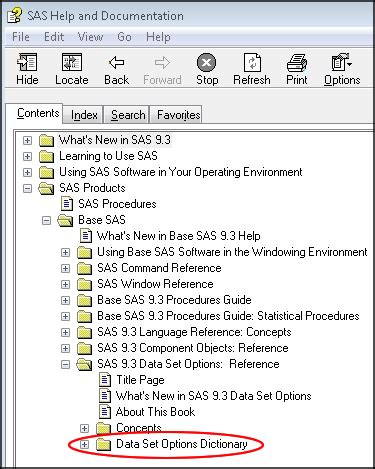Expand the Base SAS 9.3 Procedures Guide node
Image resolution: width=375 pixels, height=469 pixels.
tap(65, 300)
